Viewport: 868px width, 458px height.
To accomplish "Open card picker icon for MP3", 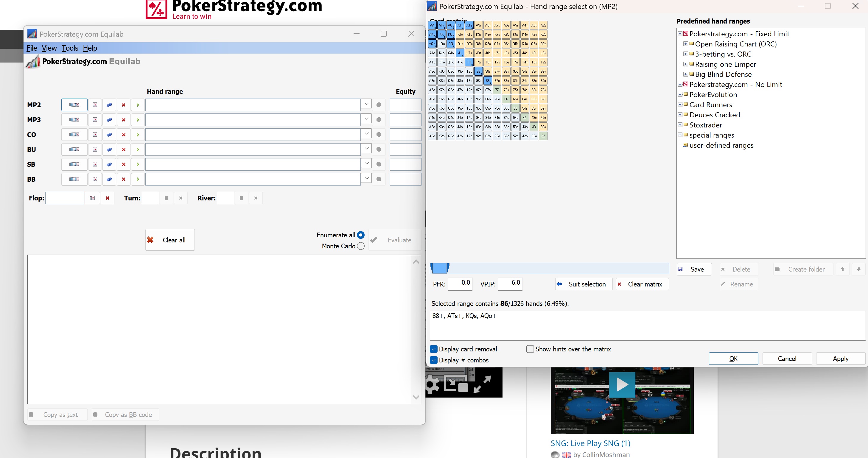I will [x=95, y=120].
